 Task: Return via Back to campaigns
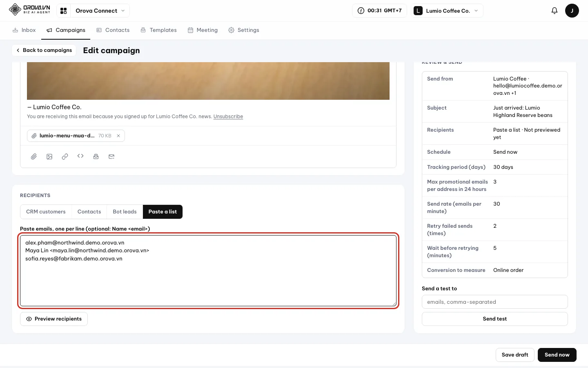pyautogui.click(x=44, y=50)
